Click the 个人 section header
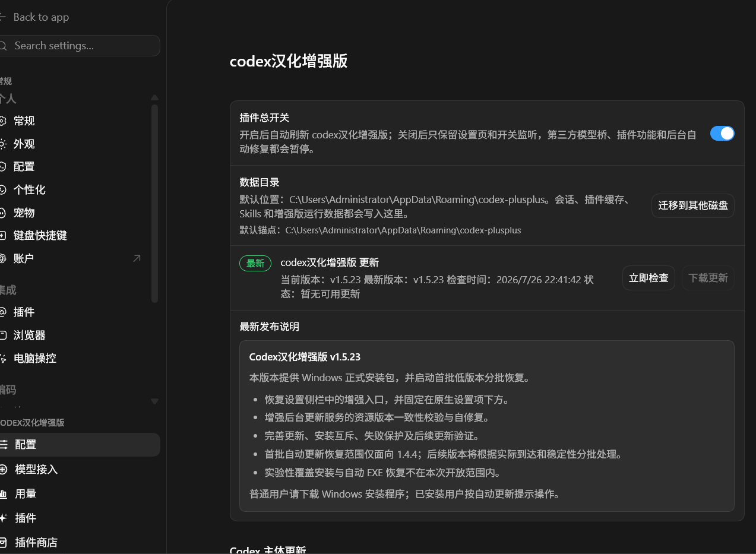Viewport: 756px width, 554px height. click(8, 99)
